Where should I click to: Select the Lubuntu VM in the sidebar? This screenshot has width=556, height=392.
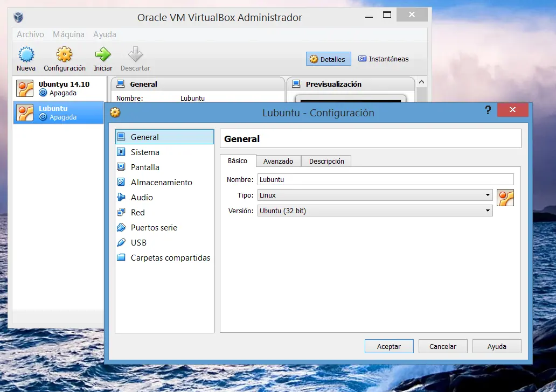click(53, 112)
